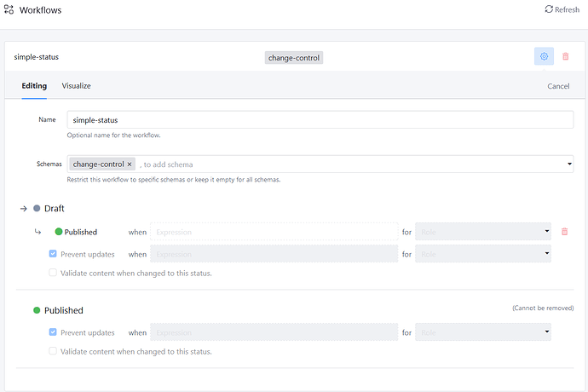
Task: Switch to the Visualize tab
Action: pyautogui.click(x=76, y=86)
